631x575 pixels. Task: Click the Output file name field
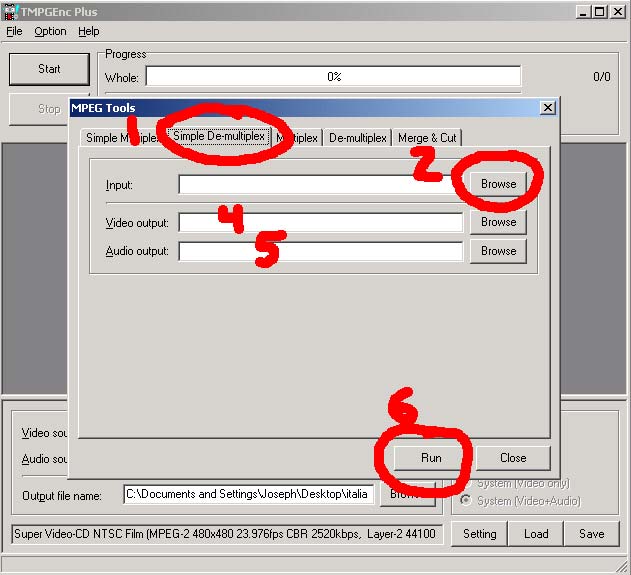tap(248, 494)
